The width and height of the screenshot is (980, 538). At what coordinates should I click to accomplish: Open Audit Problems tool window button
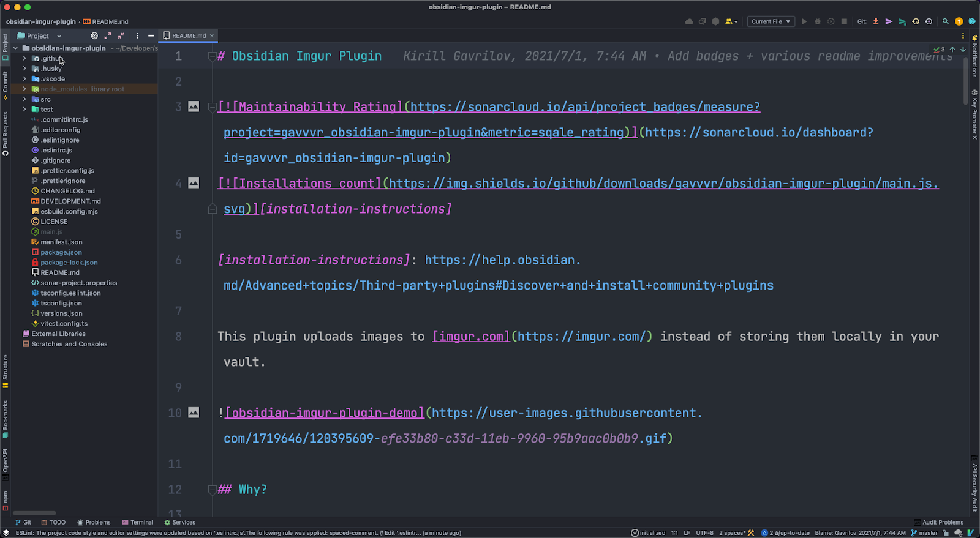click(x=938, y=522)
